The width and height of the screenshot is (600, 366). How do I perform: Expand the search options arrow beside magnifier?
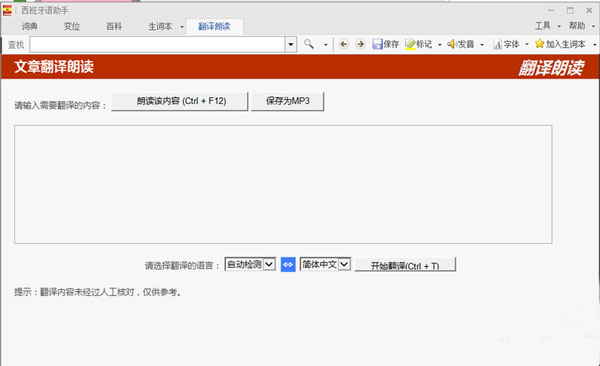click(326, 45)
